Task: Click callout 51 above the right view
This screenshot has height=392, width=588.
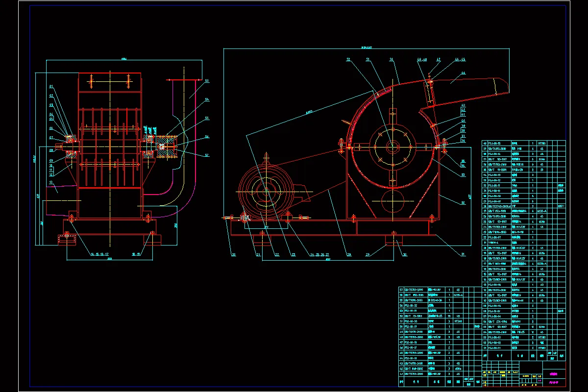Action: coord(367,59)
